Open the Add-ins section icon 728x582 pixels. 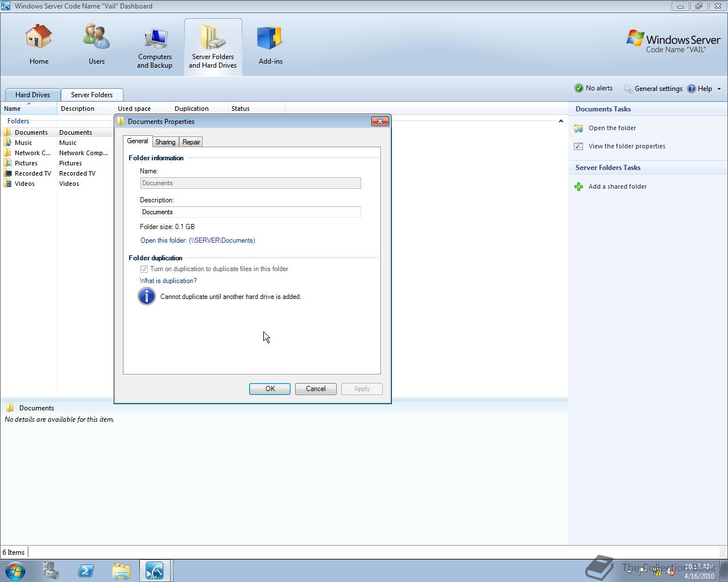pos(270,38)
